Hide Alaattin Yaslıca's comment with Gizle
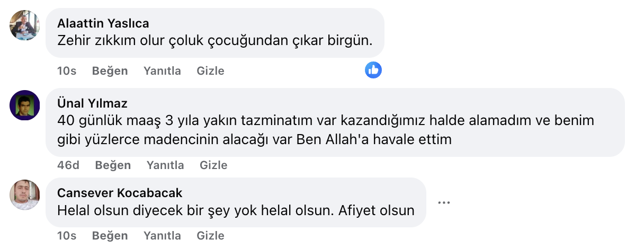The width and height of the screenshot is (644, 248). [x=210, y=71]
